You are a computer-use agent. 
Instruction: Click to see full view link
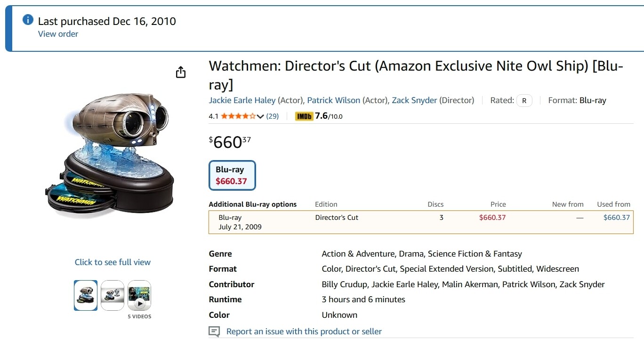point(113,262)
